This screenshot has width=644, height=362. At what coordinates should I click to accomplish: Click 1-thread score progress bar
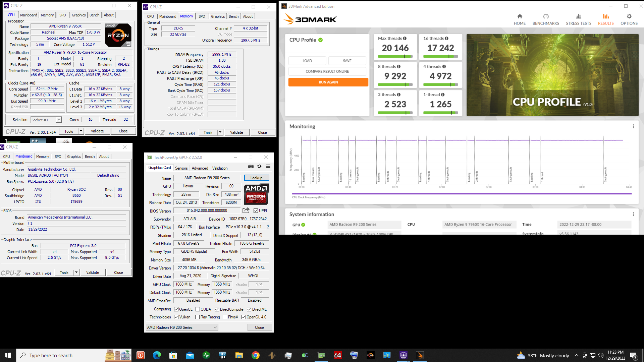(x=440, y=113)
